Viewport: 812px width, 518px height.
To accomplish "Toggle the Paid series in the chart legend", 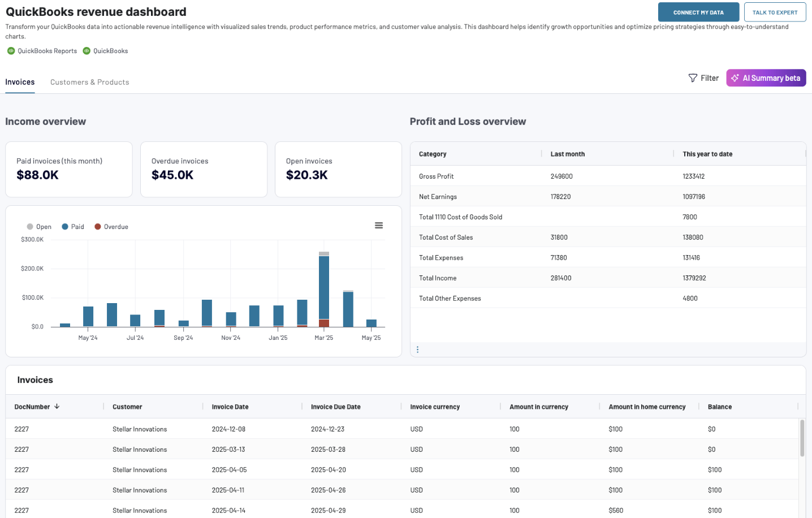I will (x=72, y=226).
